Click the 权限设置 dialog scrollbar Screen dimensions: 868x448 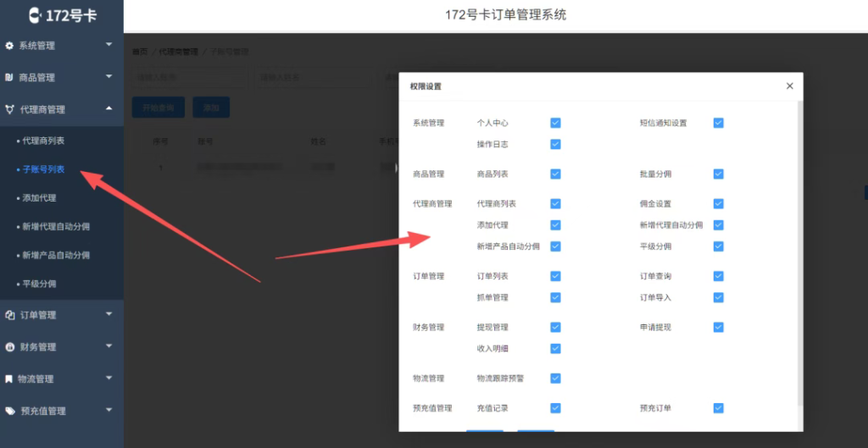click(799, 252)
